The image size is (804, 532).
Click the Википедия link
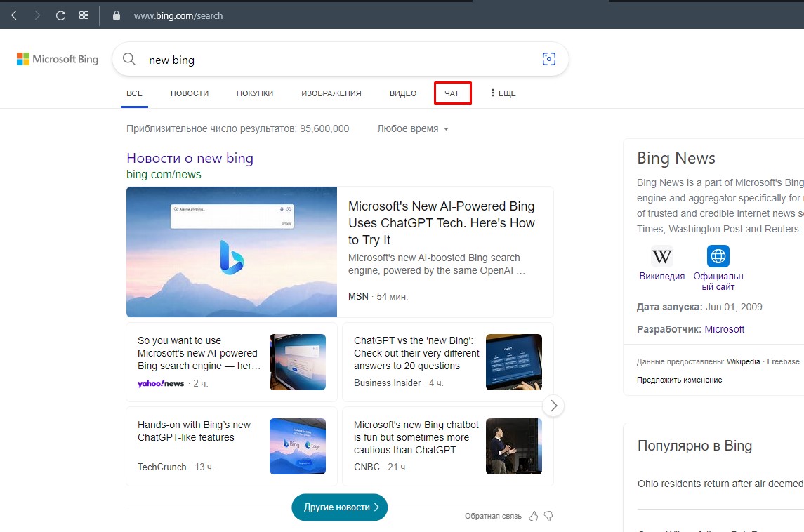(x=662, y=276)
